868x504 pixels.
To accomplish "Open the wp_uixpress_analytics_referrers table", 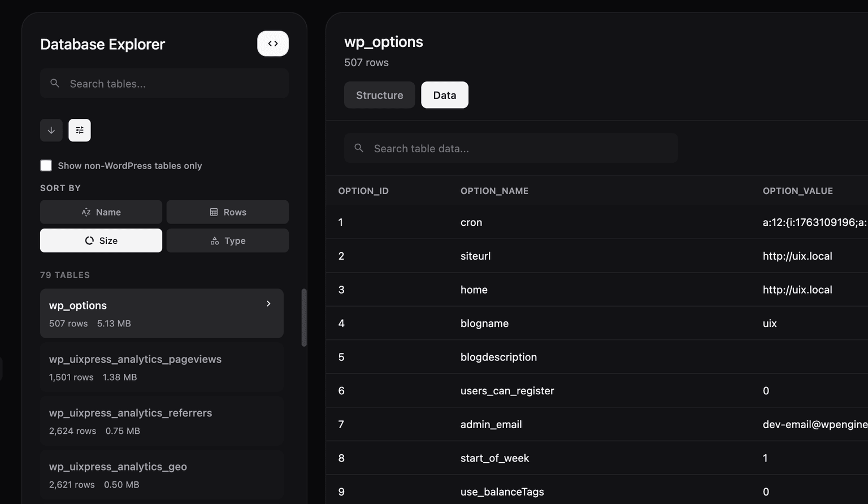I will coord(162,421).
